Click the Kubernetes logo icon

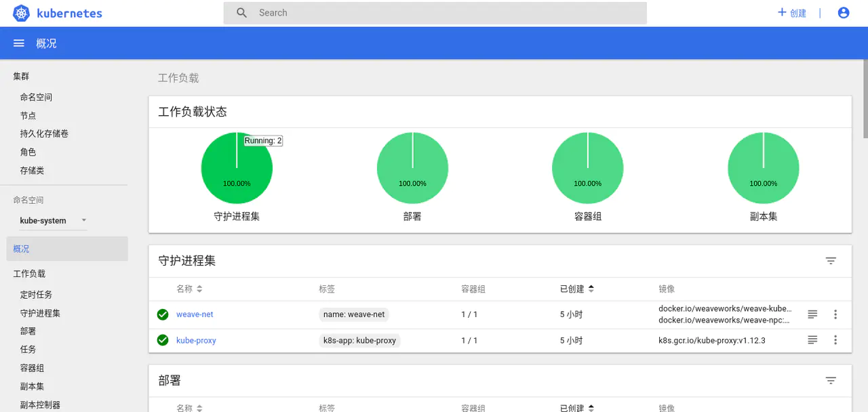point(22,13)
